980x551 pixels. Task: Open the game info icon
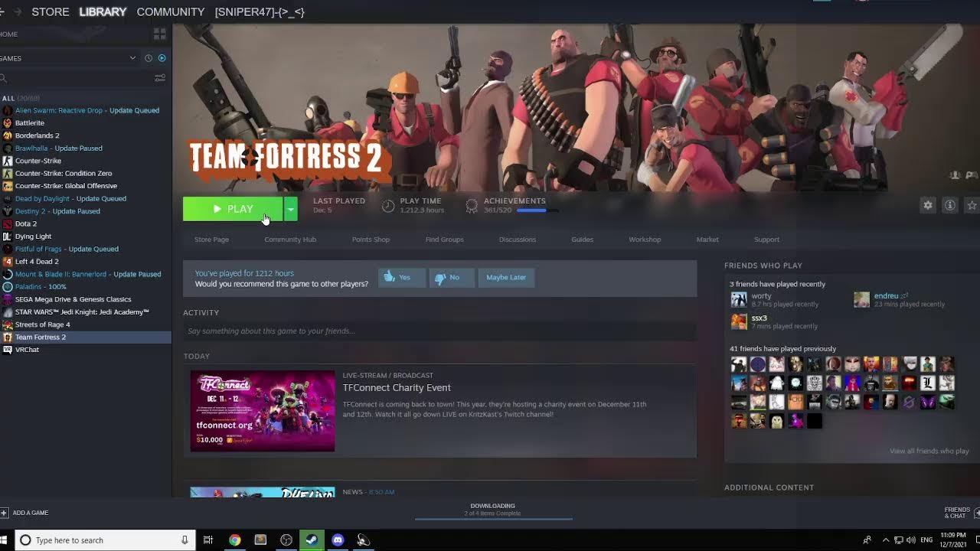(949, 205)
